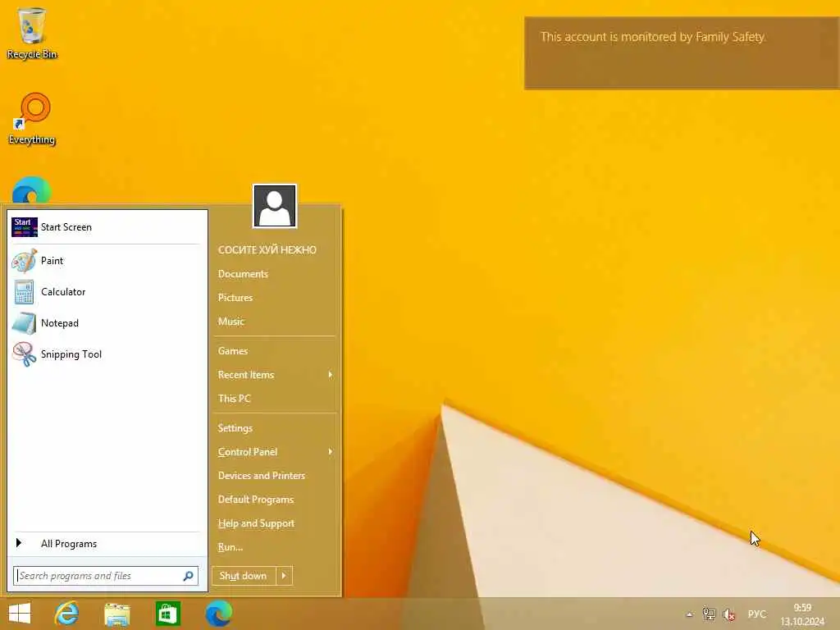Click the network status tray icon
840x630 pixels.
710,614
